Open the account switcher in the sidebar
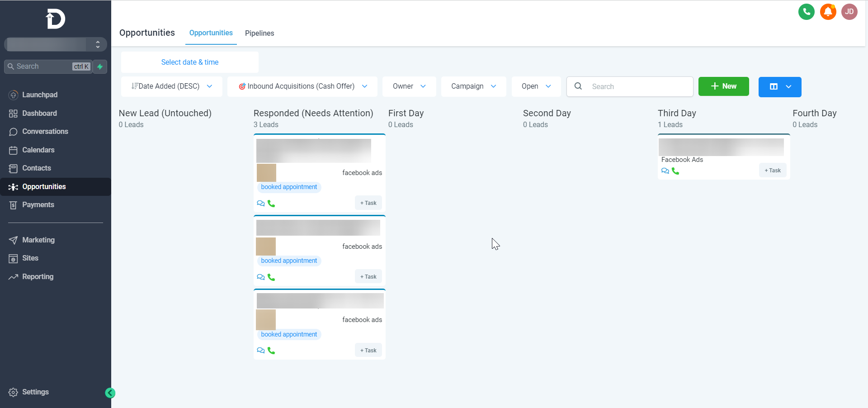Image resolution: width=868 pixels, height=408 pixels. (x=56, y=44)
